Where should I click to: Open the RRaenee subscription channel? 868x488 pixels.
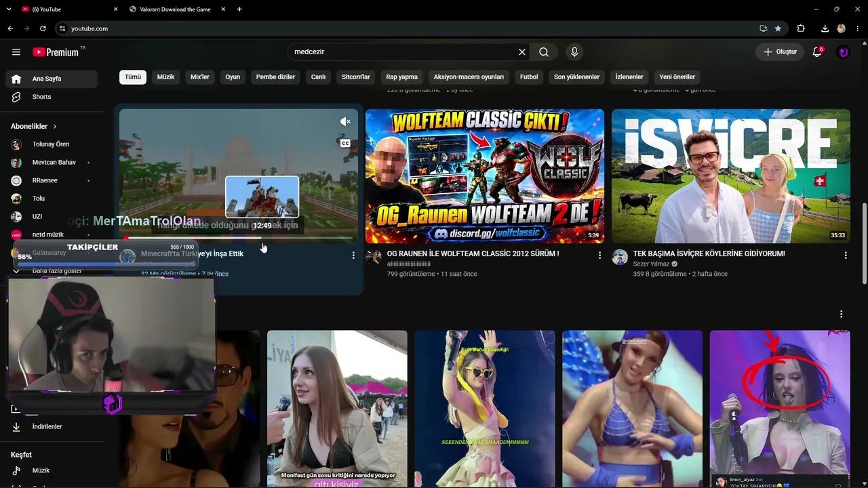click(51, 180)
